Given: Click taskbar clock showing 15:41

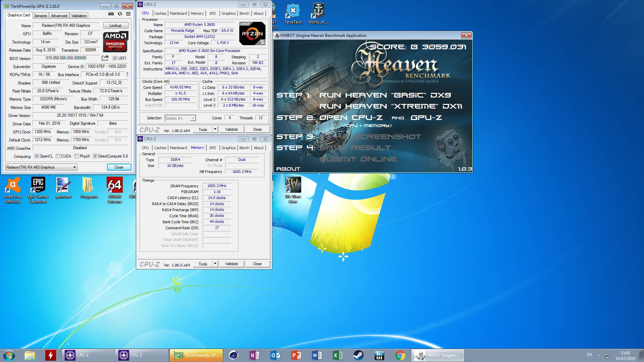Looking at the screenshot, I should (625, 356).
